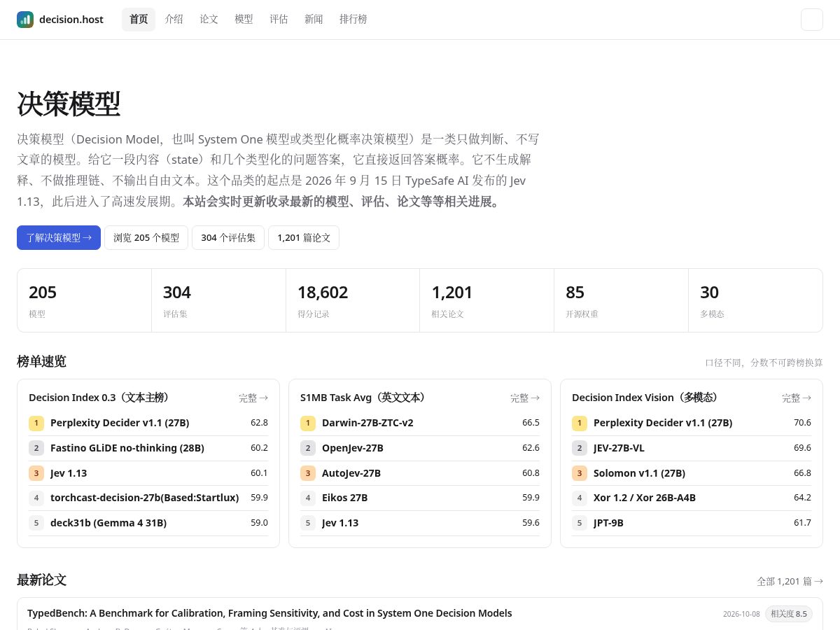The image size is (840, 630).
Task: Click the 口径不同，分数不可跨榜换算 note
Action: pyautogui.click(x=764, y=363)
